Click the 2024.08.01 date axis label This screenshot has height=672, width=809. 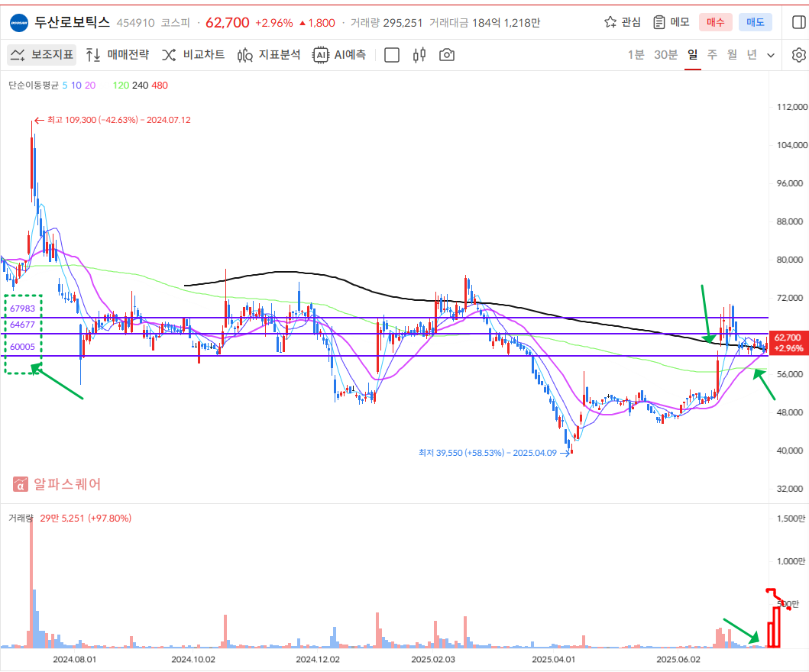pyautogui.click(x=74, y=659)
